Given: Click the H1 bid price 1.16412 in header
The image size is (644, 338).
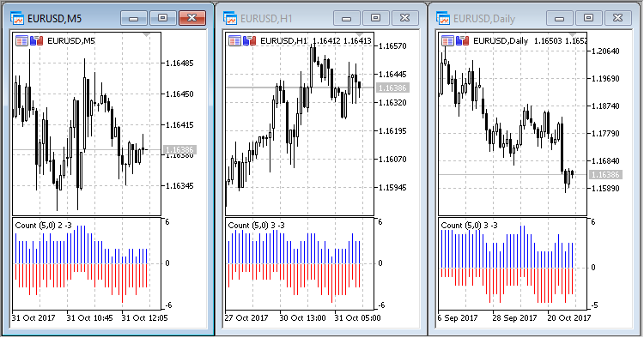Looking at the screenshot, I should point(326,40).
